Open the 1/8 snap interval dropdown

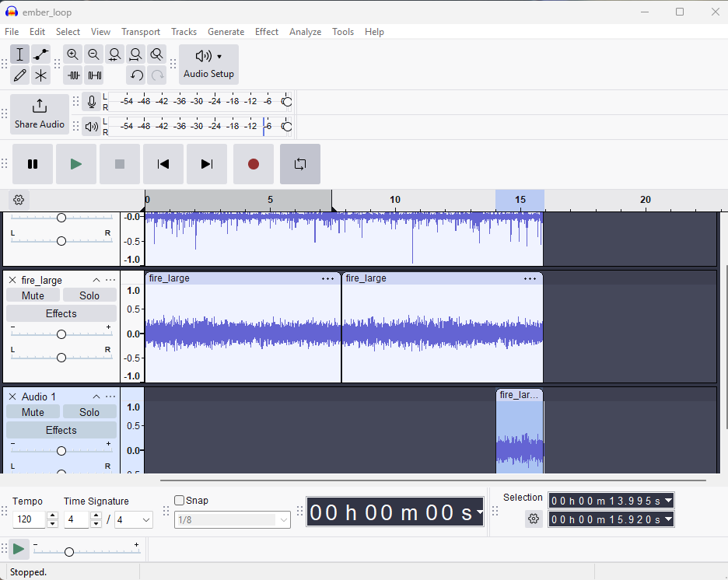pyautogui.click(x=233, y=520)
